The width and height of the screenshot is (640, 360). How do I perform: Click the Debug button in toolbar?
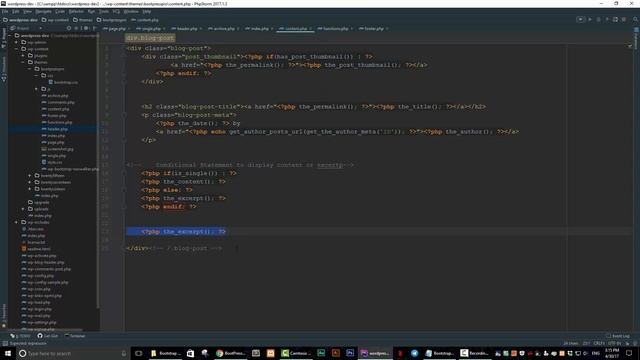[x=598, y=20]
